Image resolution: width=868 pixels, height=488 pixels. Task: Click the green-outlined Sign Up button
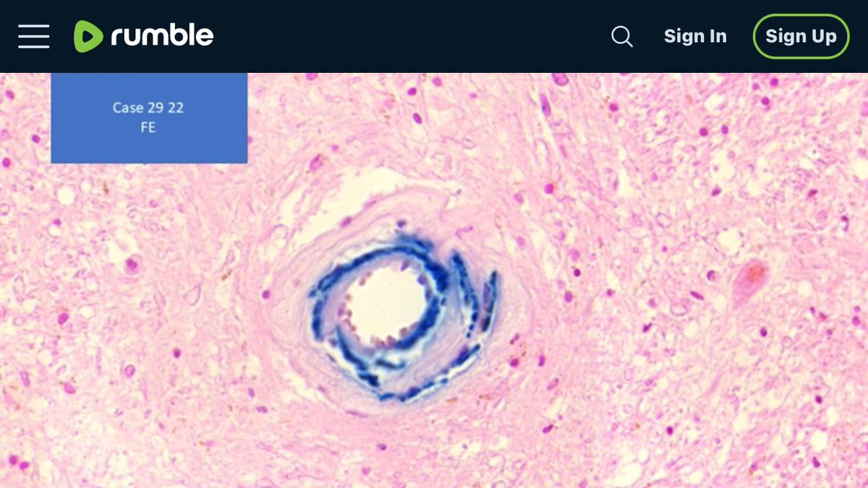pyautogui.click(x=801, y=36)
